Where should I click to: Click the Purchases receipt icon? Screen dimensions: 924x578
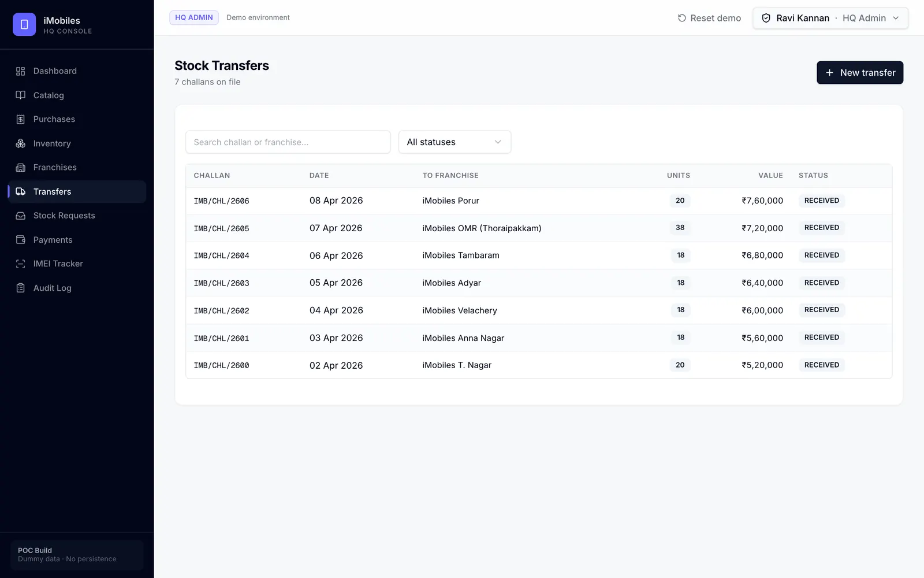pos(21,119)
